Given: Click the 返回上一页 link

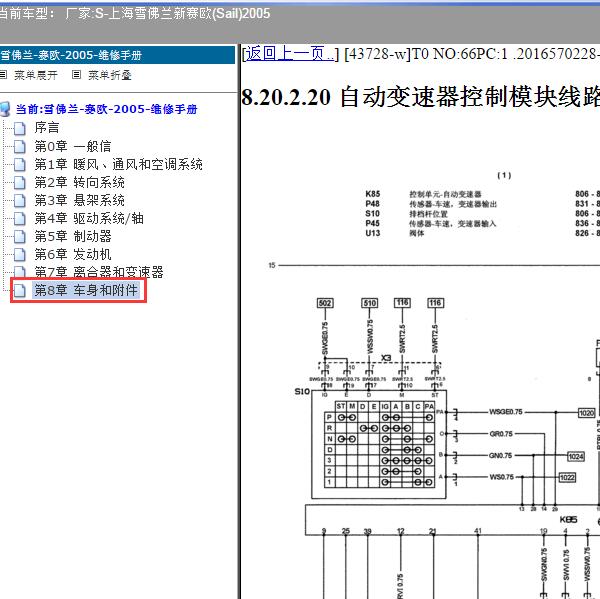Looking at the screenshot, I should point(289,54).
